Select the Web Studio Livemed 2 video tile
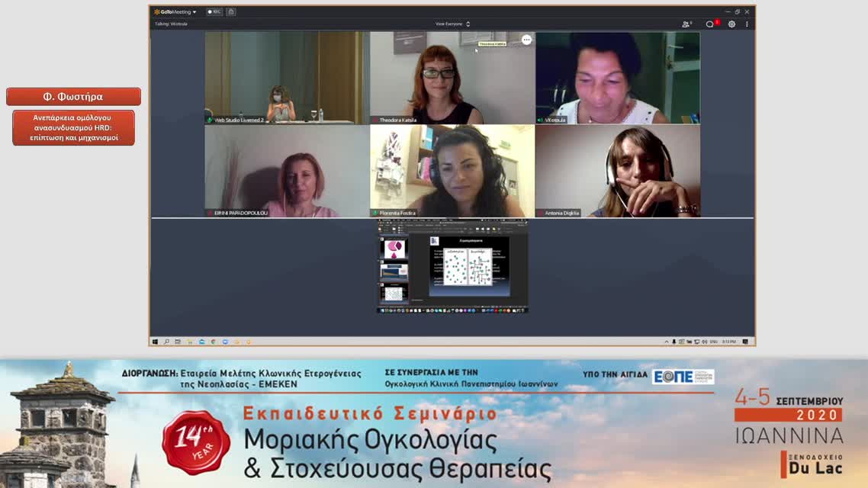868x488 pixels. 287,77
